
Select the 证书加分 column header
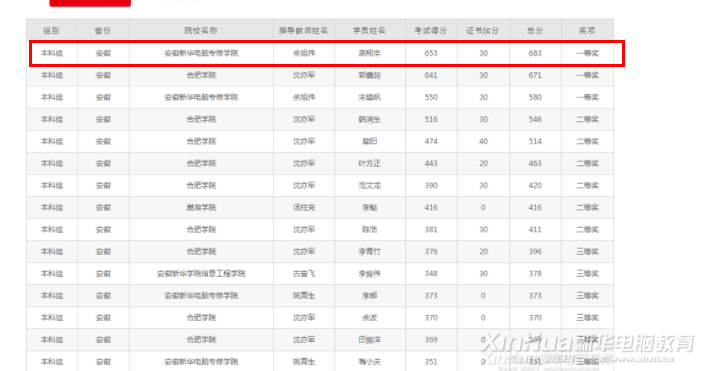point(483,31)
